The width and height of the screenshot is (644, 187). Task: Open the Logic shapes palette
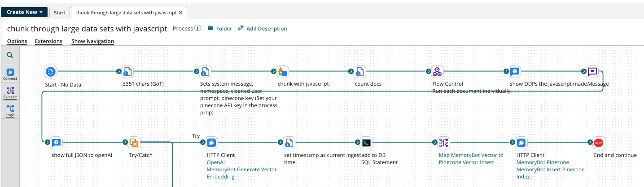pyautogui.click(x=10, y=110)
